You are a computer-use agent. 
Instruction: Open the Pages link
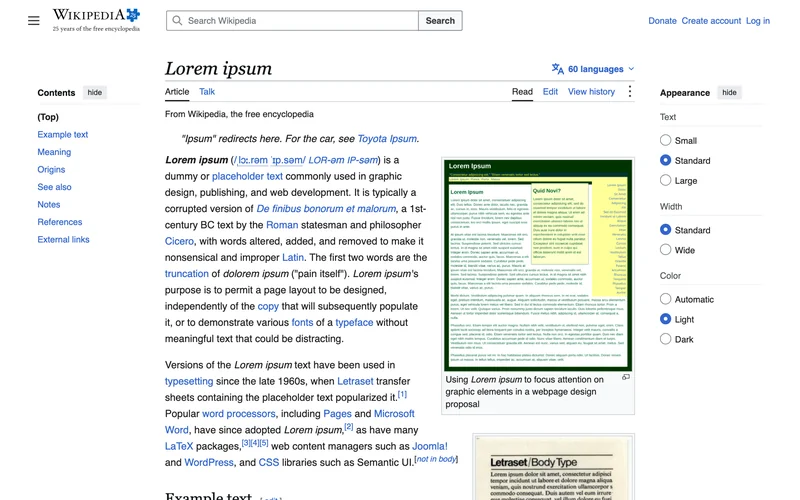click(x=337, y=414)
